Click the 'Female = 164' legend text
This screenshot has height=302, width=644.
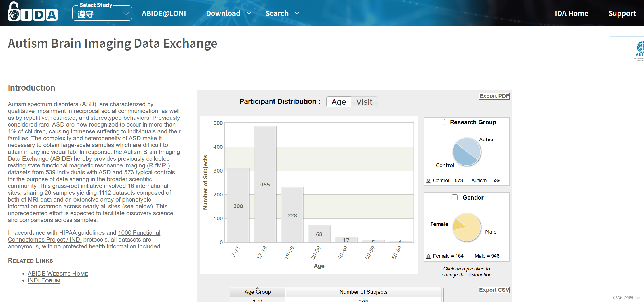[448, 256]
